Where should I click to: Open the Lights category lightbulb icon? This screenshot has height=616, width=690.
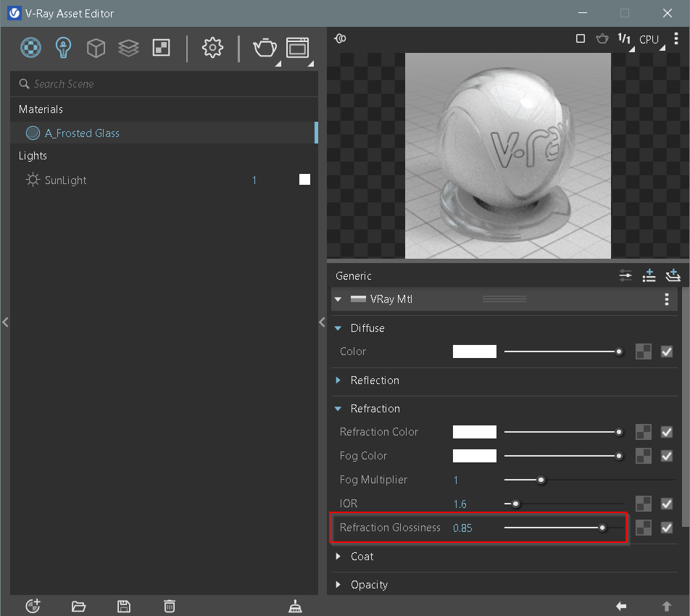(x=63, y=48)
